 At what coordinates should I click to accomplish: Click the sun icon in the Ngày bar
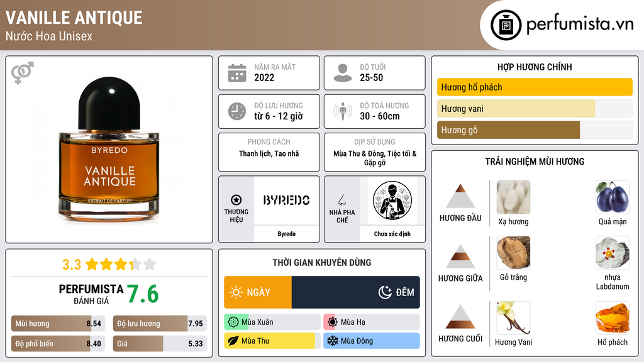tap(236, 292)
